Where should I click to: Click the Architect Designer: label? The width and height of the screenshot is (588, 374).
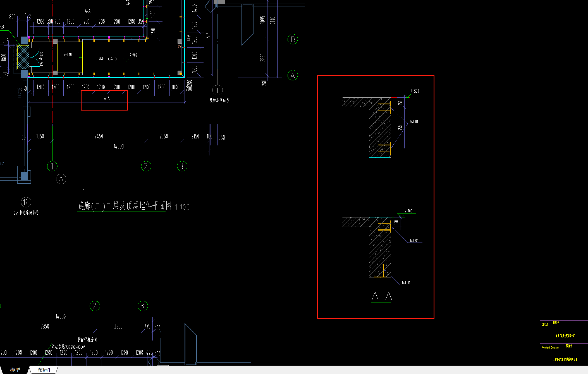pyautogui.click(x=550, y=348)
